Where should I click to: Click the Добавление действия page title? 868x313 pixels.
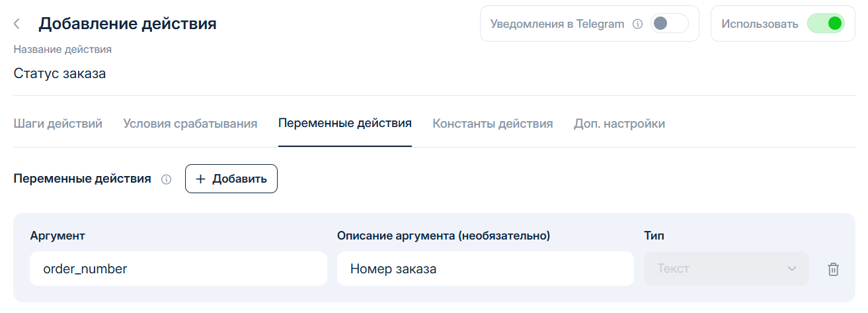coord(128,24)
